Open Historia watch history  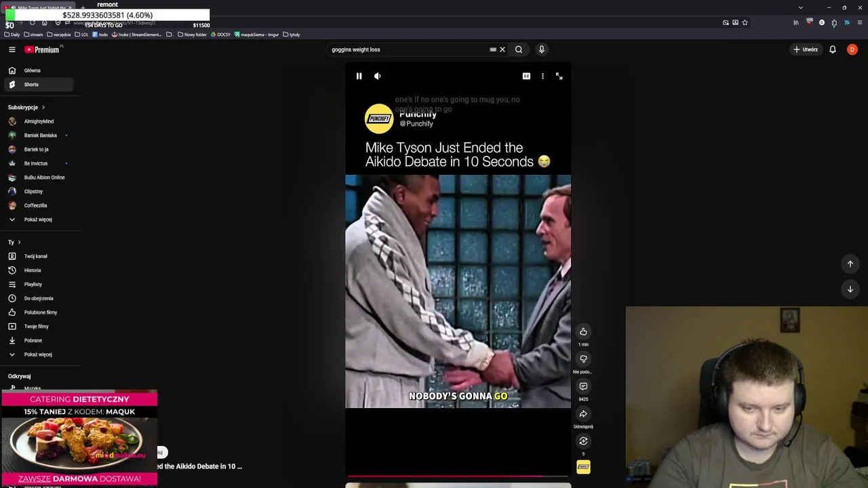[38, 270]
